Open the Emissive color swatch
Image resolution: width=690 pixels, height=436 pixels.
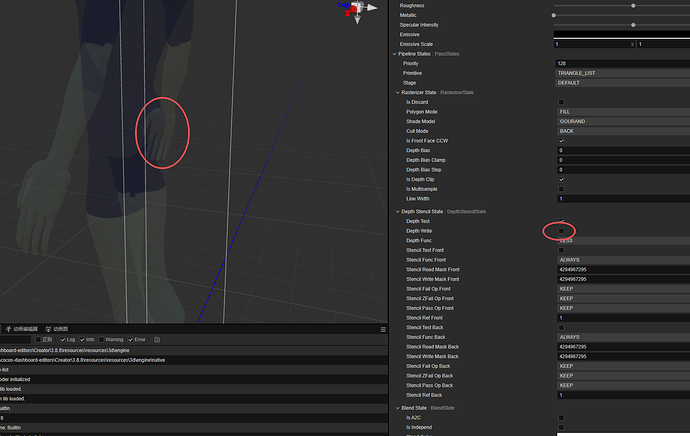coord(622,34)
